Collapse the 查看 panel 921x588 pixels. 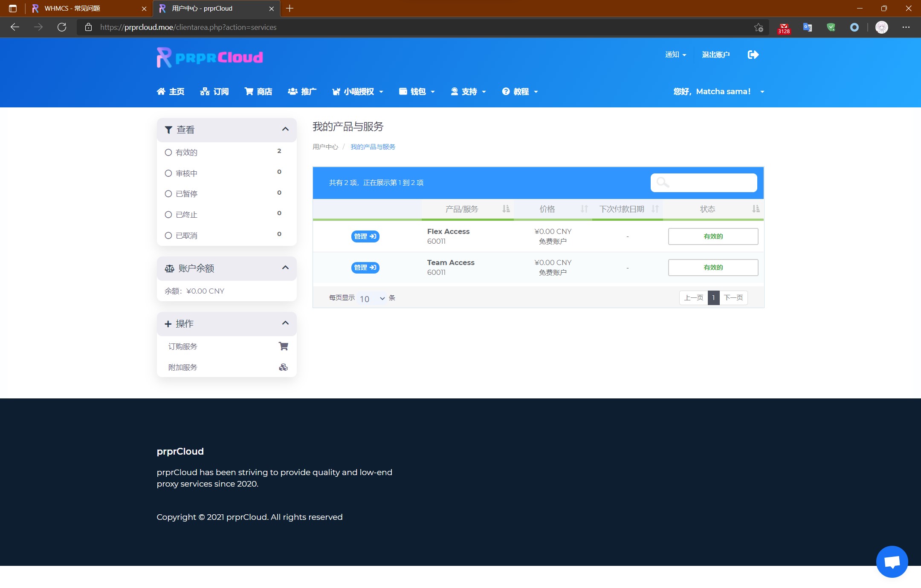click(285, 129)
